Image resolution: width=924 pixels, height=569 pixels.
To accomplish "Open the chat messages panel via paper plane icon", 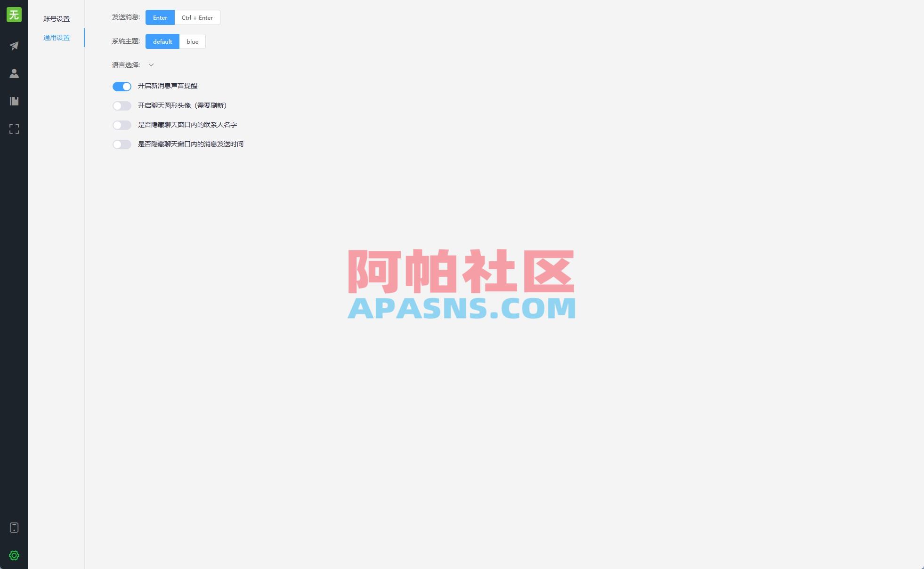I will [x=14, y=45].
